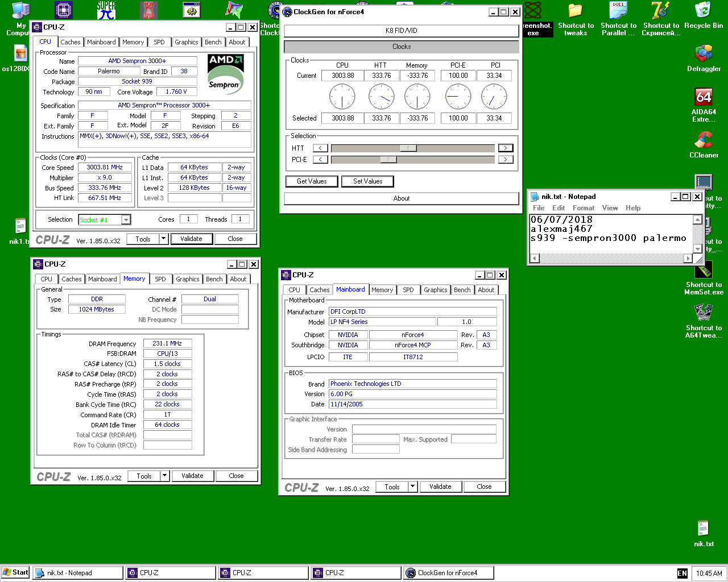Launch the Defraggler desktop icon
Image resolution: width=728 pixels, height=582 pixels.
click(704, 59)
